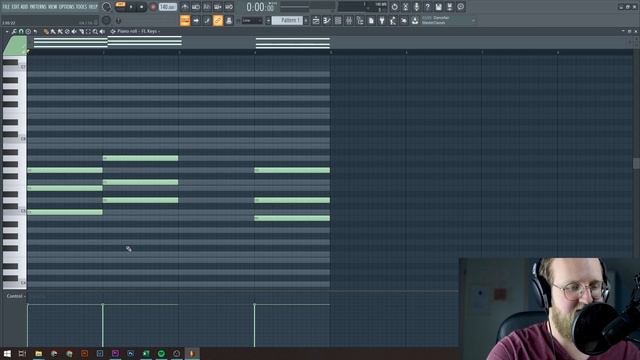Toggle the highlighted link/multilink icon
The height and width of the screenshot is (360, 640).
[218, 20]
